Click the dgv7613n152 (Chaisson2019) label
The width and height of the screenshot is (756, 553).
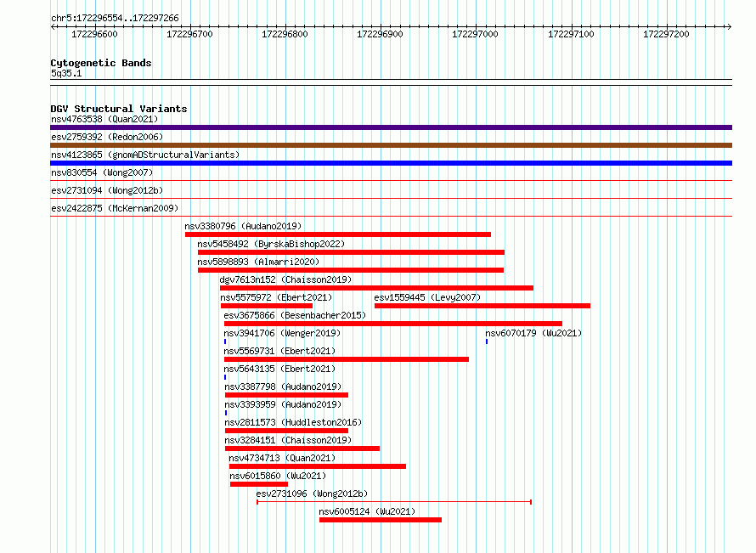[x=285, y=279]
